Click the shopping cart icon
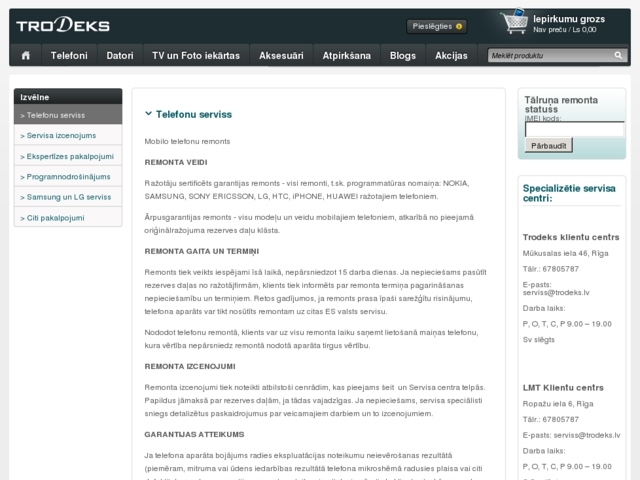 click(514, 21)
